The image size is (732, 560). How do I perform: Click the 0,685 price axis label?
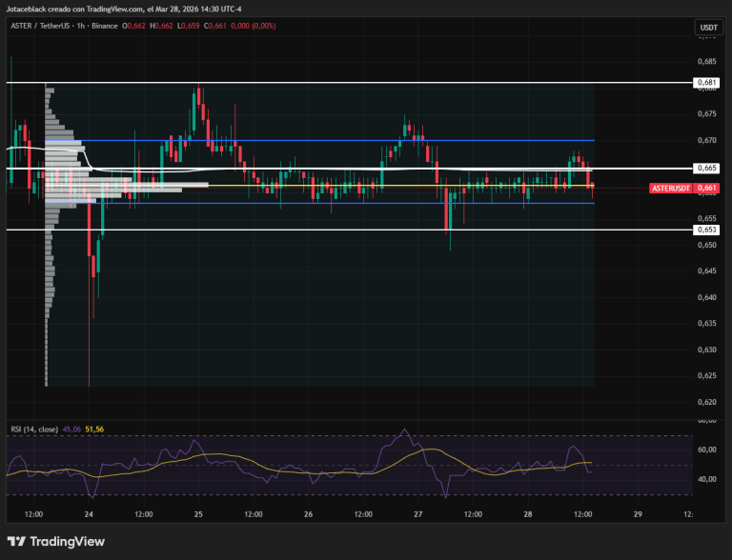pyautogui.click(x=706, y=61)
